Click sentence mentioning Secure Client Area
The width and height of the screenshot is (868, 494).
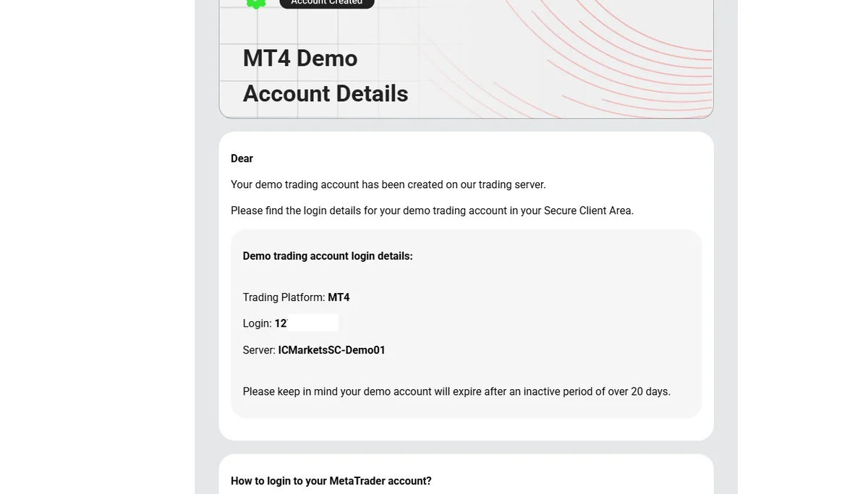432,210
